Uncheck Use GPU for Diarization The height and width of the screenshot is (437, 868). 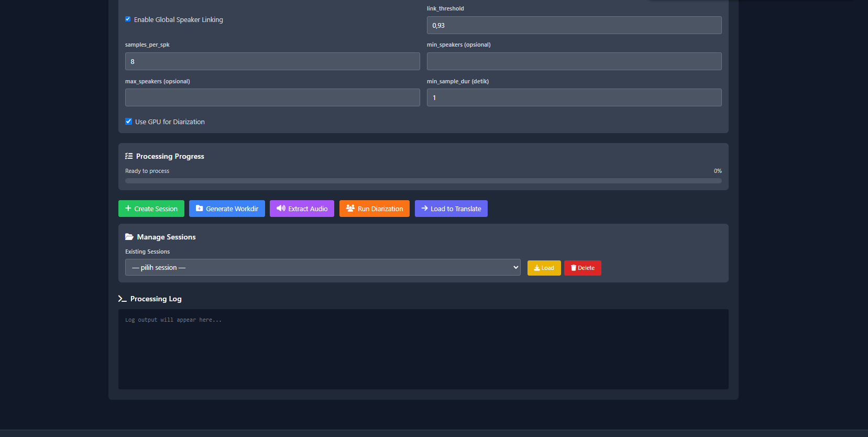[x=129, y=122]
